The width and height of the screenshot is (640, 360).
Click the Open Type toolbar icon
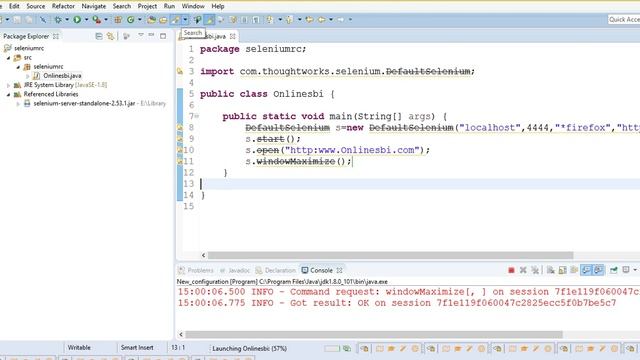pyautogui.click(x=151, y=19)
